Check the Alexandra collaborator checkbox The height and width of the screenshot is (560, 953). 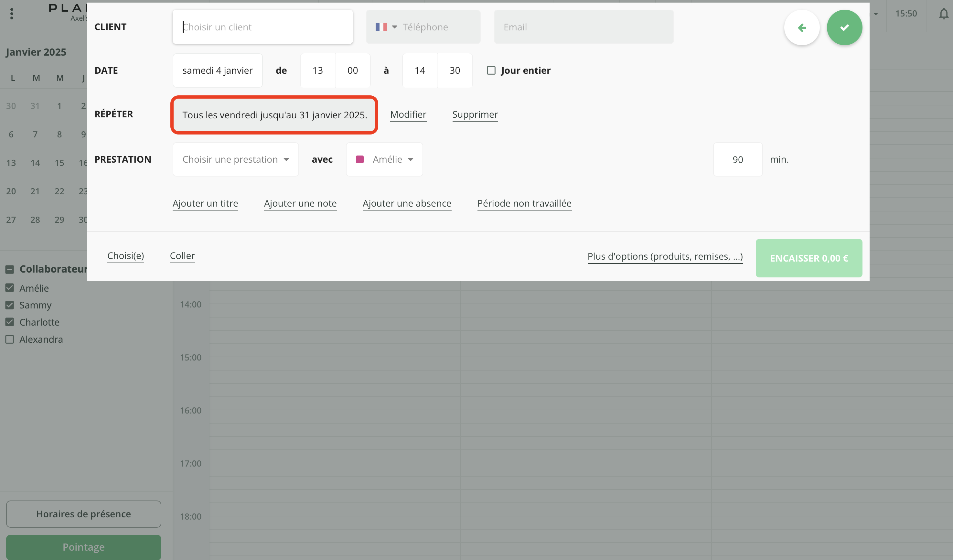click(9, 339)
